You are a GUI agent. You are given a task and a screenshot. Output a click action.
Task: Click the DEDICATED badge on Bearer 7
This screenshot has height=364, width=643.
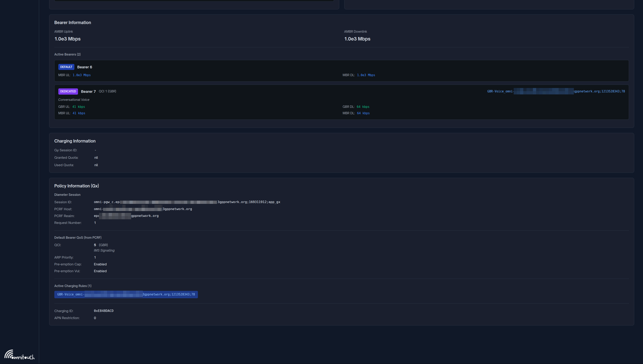click(x=68, y=91)
